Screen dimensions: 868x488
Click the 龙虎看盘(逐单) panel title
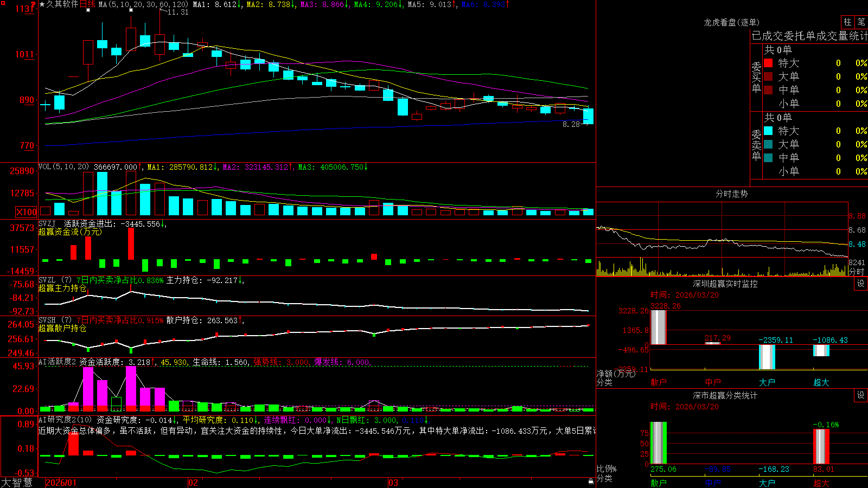[731, 22]
